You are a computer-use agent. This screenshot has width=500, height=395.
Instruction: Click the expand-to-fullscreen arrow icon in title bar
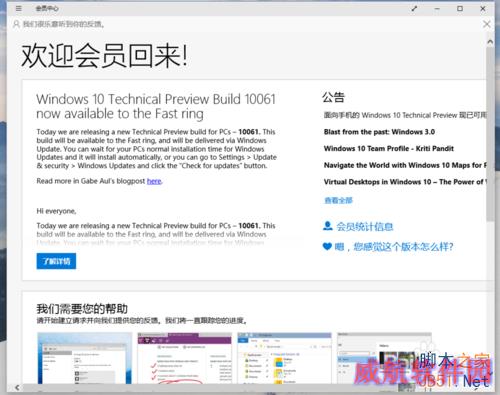tap(414, 9)
